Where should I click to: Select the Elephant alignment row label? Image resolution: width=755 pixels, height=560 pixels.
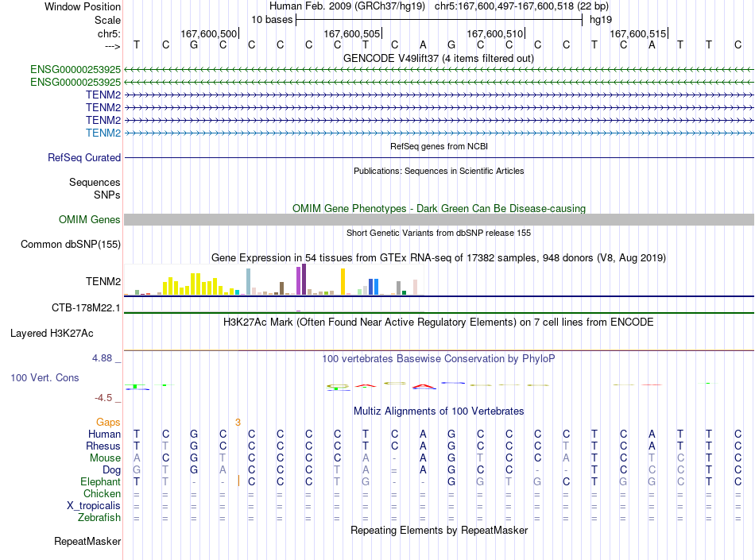(x=100, y=481)
